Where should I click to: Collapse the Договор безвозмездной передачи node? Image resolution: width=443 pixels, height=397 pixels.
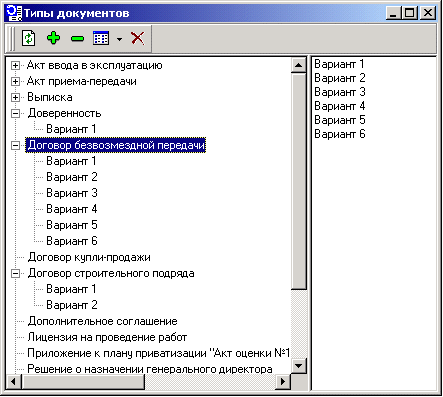[x=15, y=145]
